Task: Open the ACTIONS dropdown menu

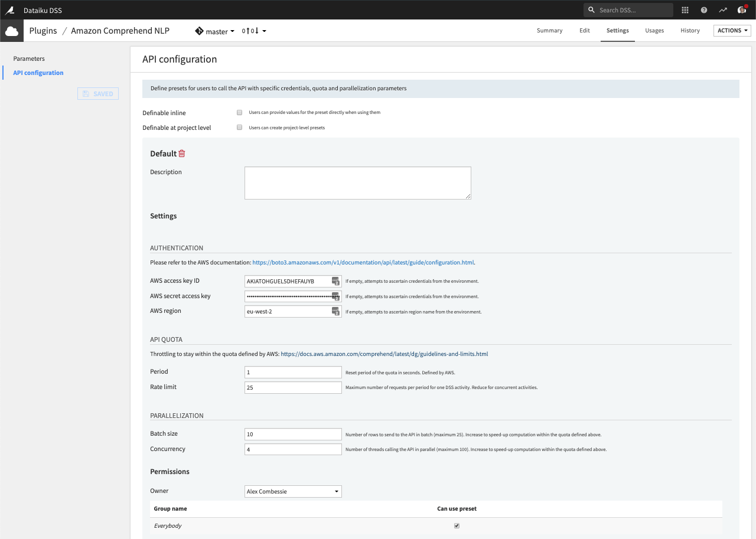Action: point(732,30)
